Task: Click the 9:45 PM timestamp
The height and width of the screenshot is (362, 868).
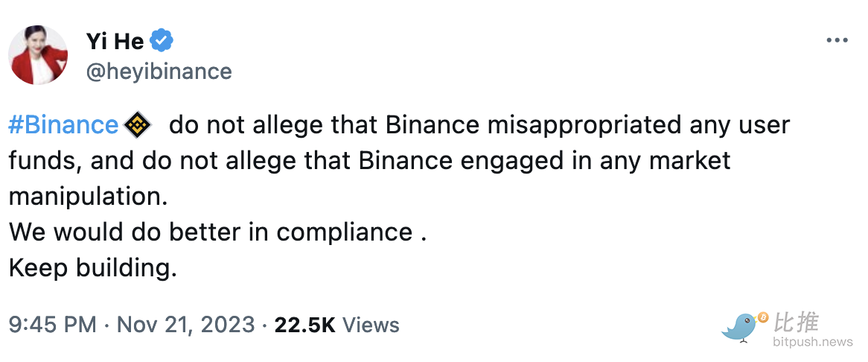Action: coord(52,325)
